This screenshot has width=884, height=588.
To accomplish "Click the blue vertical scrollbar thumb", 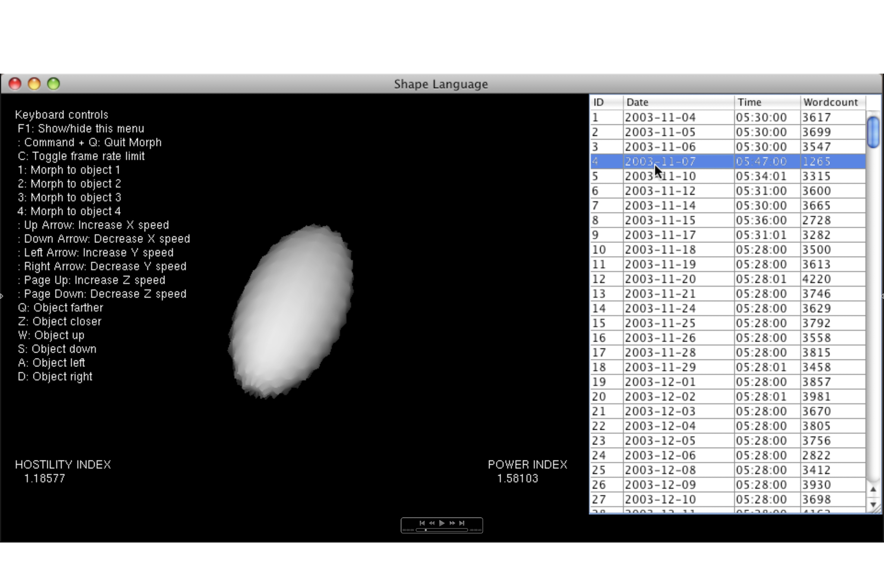I will coord(873,132).
